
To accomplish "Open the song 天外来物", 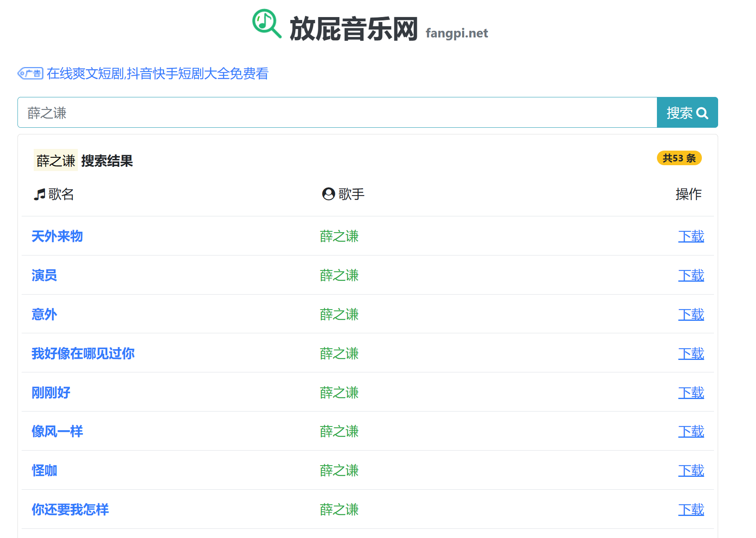I will tap(57, 236).
